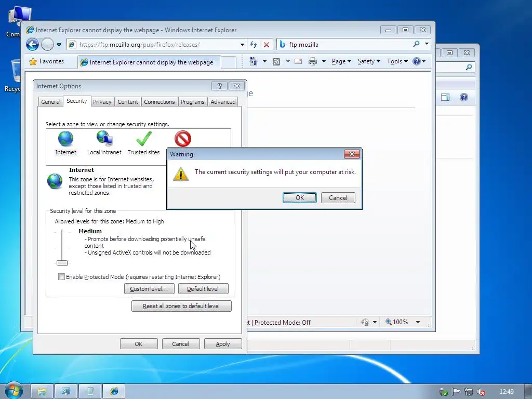Image resolution: width=532 pixels, height=399 pixels.
Task: Open the General tab in Internet Options
Action: [50, 102]
